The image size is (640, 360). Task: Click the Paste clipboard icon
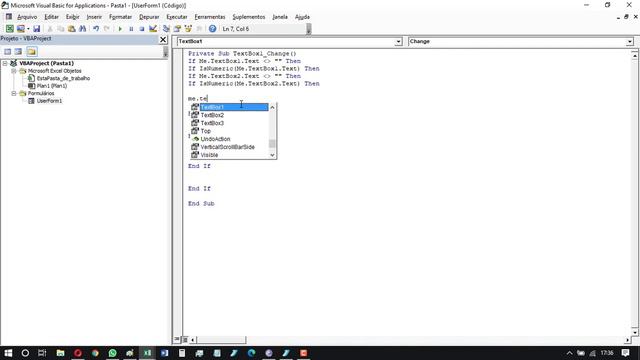pyautogui.click(x=71, y=29)
